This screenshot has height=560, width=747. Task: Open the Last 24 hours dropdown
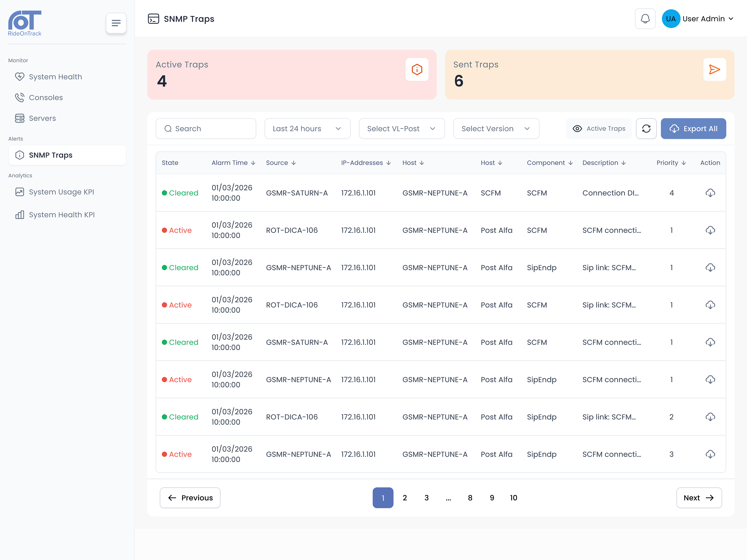tap(307, 129)
